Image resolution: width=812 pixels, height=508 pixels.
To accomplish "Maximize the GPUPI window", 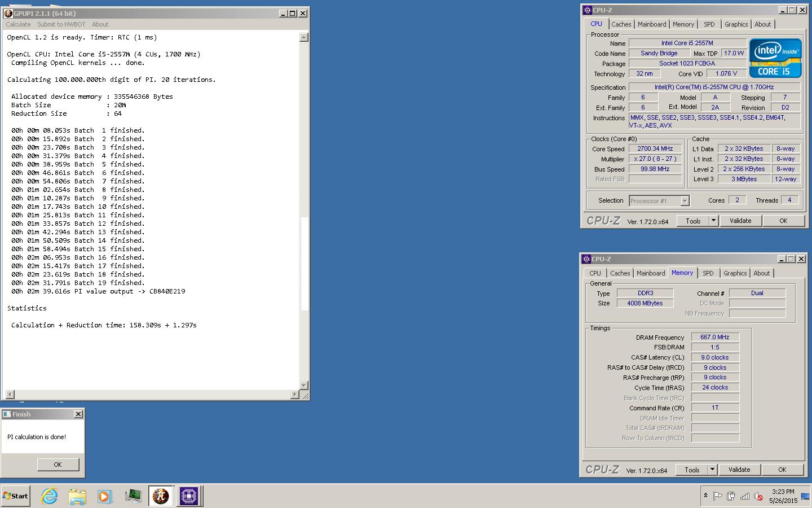I will pos(293,13).
